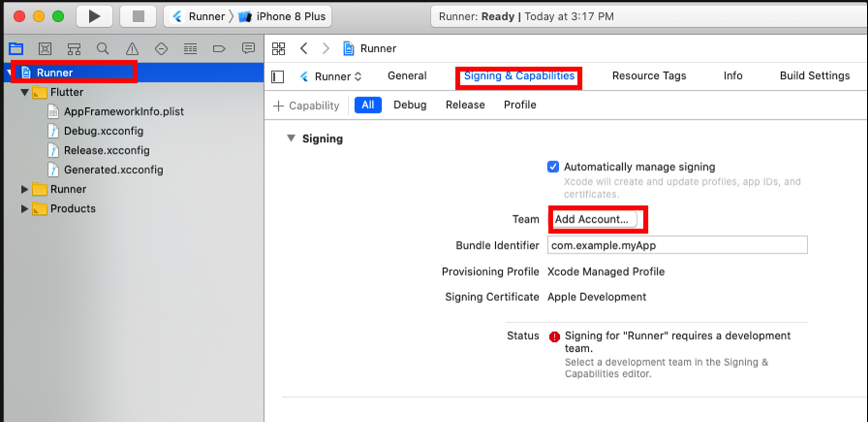Screen dimensions: 868x422
Task: Click the Flutter scheme icon in toolbar
Action: pos(177,16)
